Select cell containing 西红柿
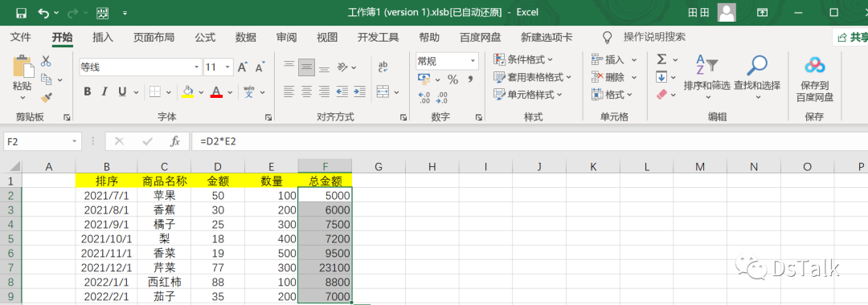This screenshot has height=305, width=868. click(x=164, y=282)
